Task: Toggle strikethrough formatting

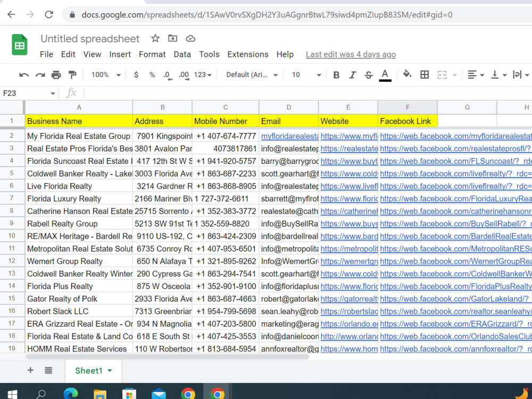Action: pyautogui.click(x=369, y=75)
